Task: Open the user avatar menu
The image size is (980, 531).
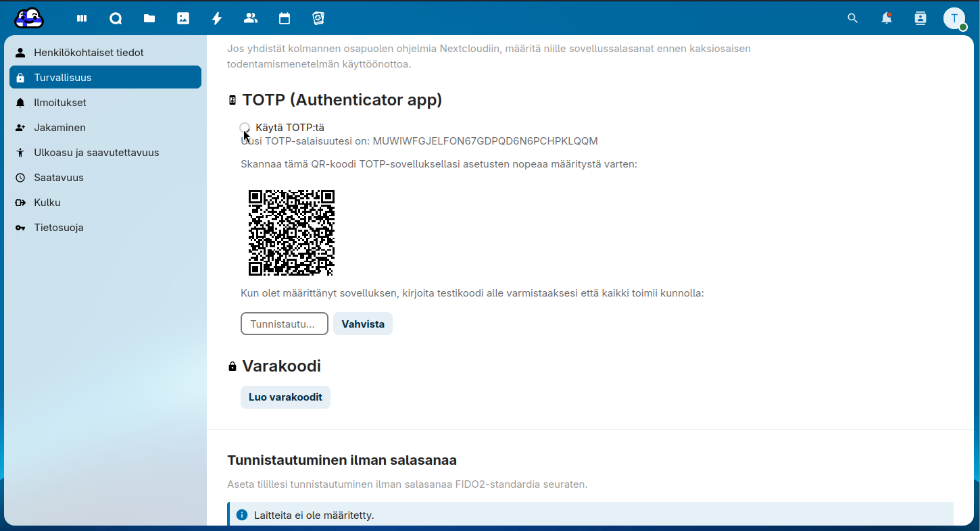Action: point(954,18)
